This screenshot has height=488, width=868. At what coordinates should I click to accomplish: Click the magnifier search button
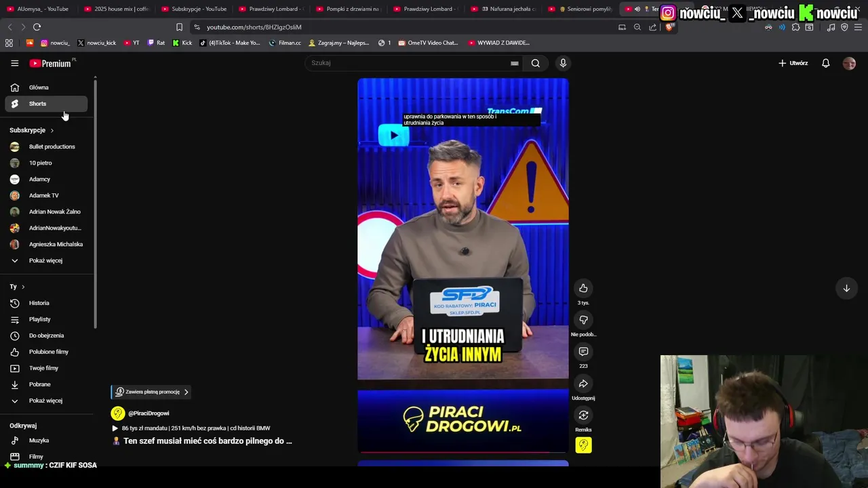[x=536, y=63]
